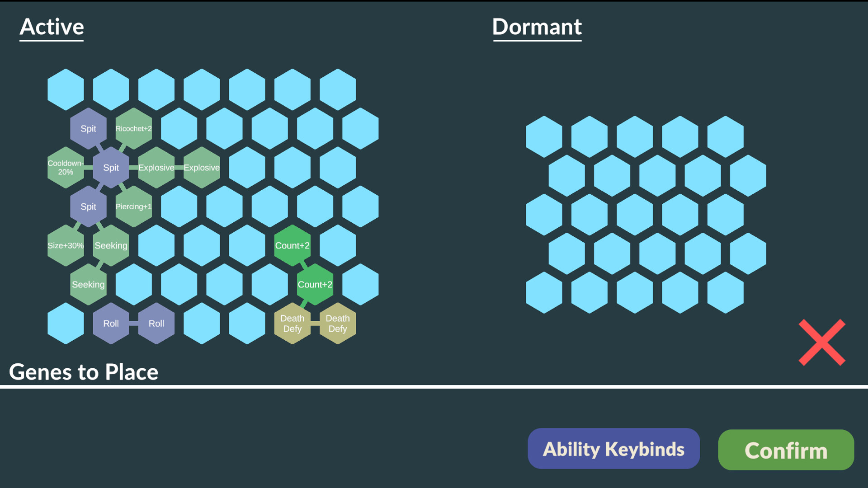This screenshot has width=868, height=488.
Task: Click the red X close button
Action: (x=821, y=343)
